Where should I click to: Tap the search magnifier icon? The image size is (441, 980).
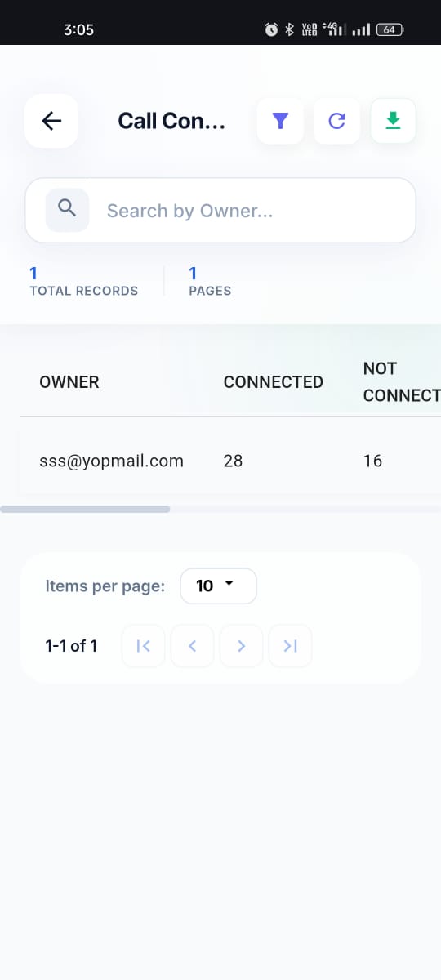67,210
